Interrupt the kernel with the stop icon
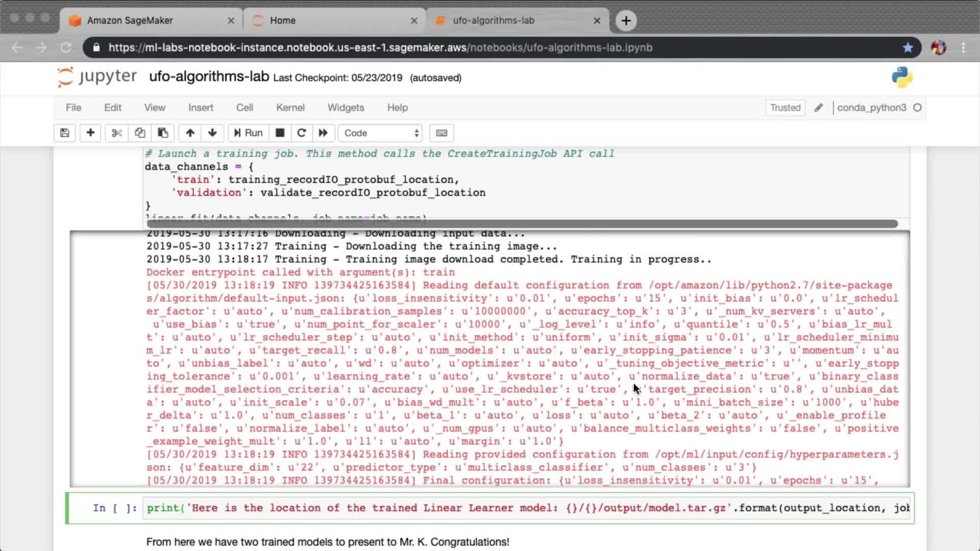 pos(280,133)
